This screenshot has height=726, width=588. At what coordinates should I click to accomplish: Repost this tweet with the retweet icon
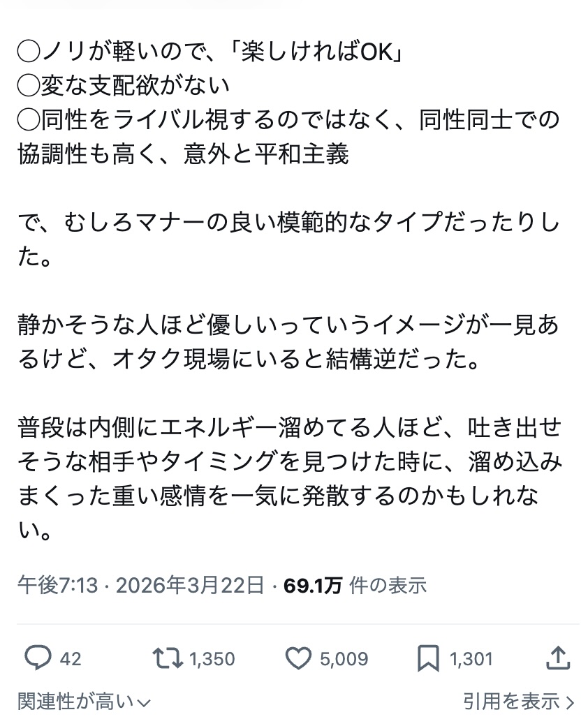pyautogui.click(x=168, y=658)
